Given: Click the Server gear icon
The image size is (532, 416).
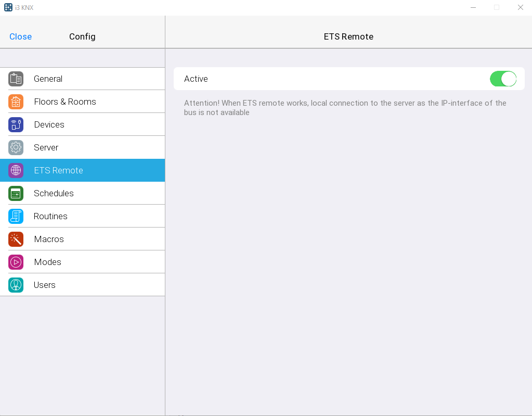Looking at the screenshot, I should (16, 147).
